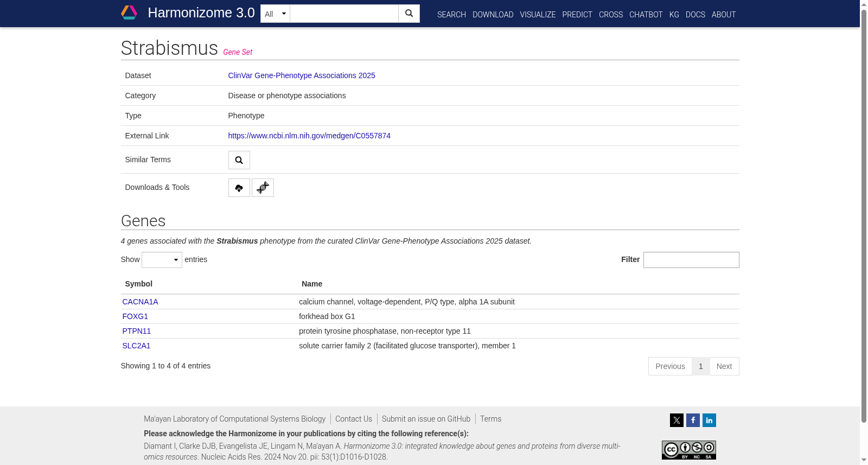Image resolution: width=868 pixels, height=465 pixels.
Task: Focus the header search input field
Action: [344, 14]
